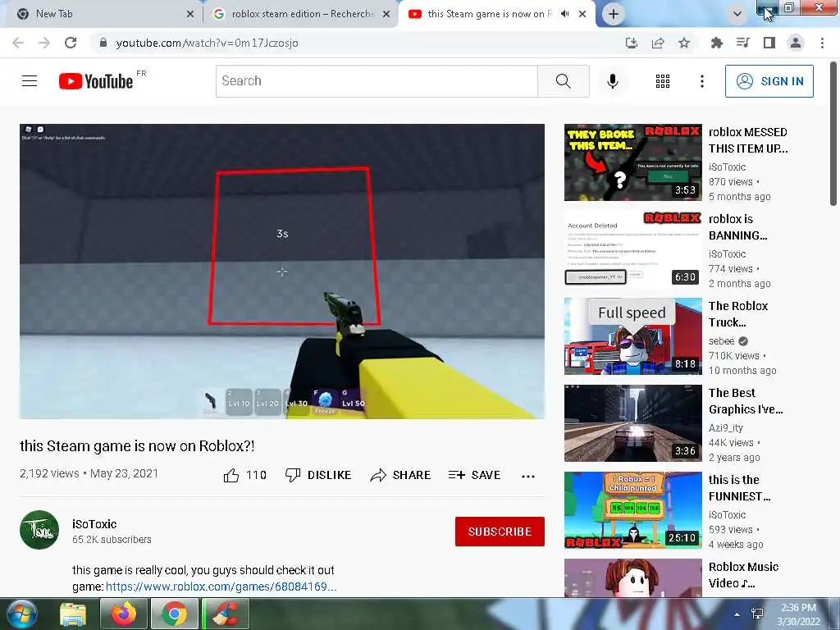Go forward in browser history
Screen dimensions: 840x630
[44, 43]
